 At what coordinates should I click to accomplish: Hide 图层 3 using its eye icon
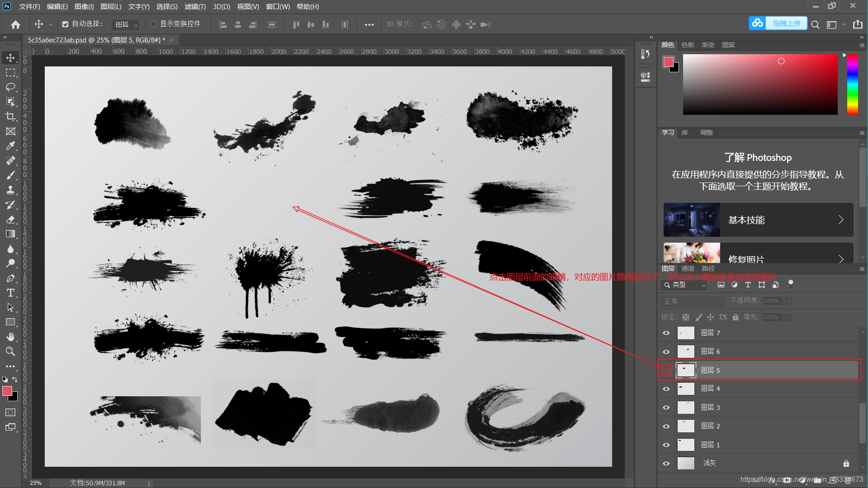pyautogui.click(x=666, y=408)
